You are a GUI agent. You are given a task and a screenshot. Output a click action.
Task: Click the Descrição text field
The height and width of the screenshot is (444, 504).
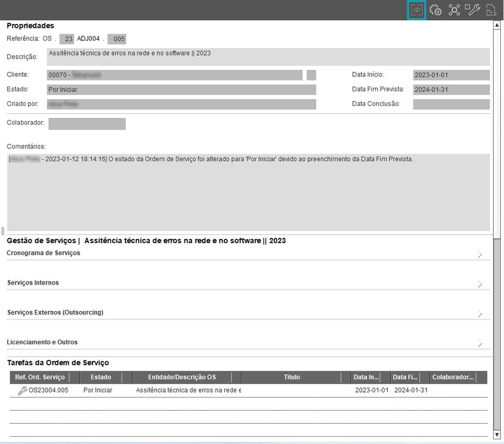pyautogui.click(x=268, y=57)
